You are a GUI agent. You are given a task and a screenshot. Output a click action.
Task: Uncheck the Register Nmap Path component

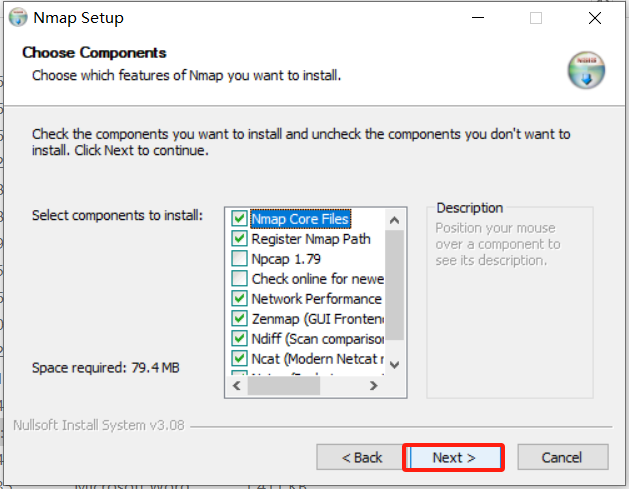239,238
